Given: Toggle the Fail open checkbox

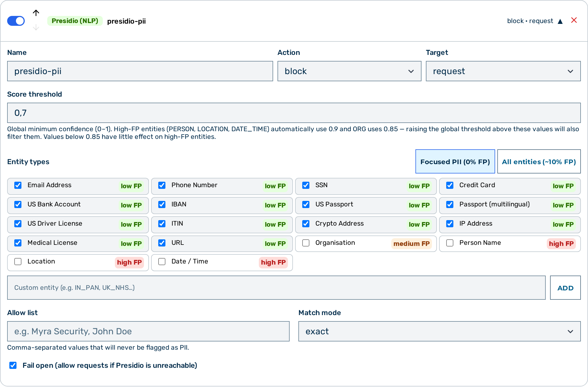Looking at the screenshot, I should coord(13,365).
